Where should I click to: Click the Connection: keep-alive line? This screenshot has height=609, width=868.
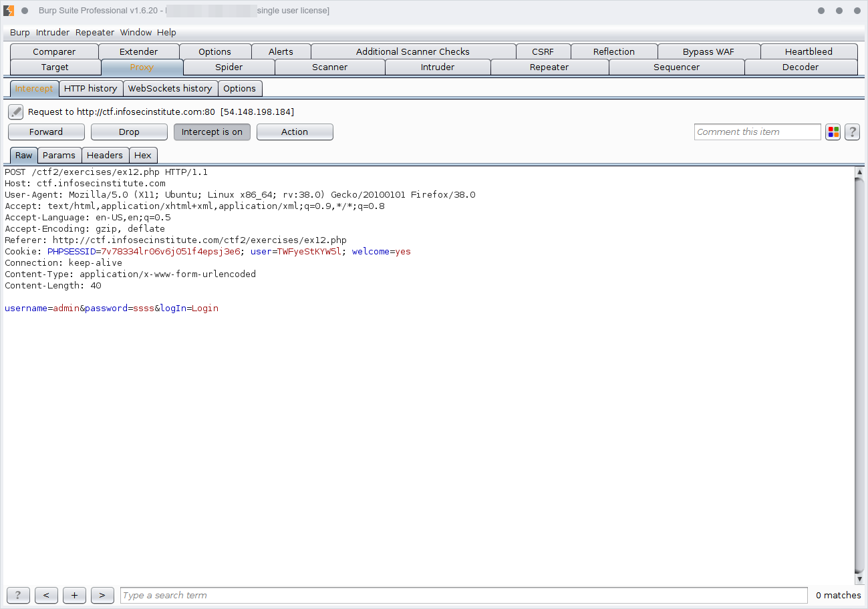[63, 263]
